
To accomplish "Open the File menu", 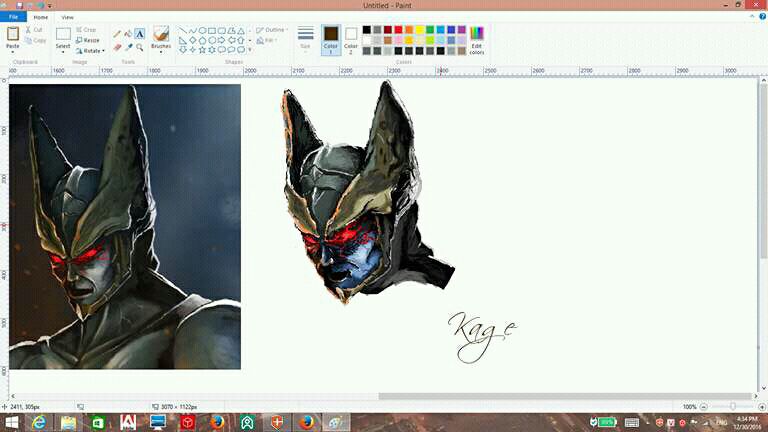I will click(x=13, y=17).
